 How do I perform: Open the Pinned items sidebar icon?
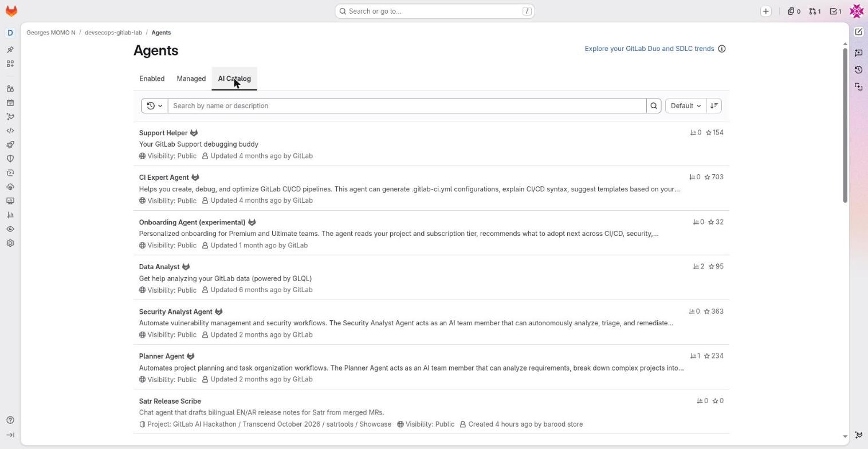[x=10, y=50]
